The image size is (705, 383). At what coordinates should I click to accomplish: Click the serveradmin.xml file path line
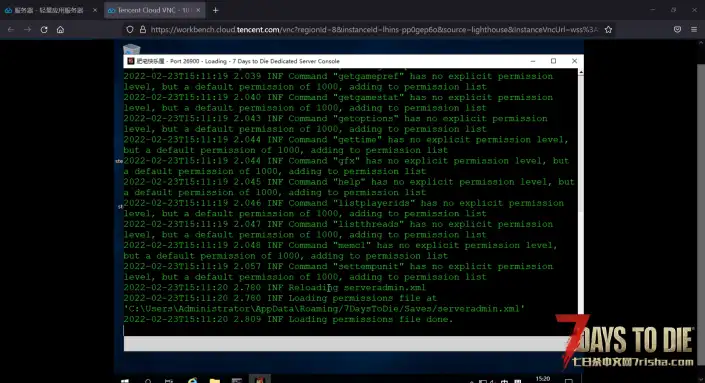[x=325, y=309]
